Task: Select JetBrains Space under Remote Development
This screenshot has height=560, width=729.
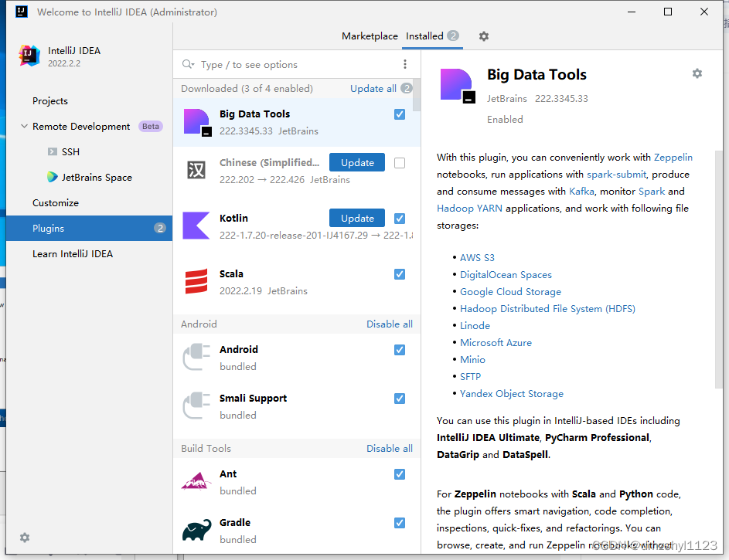Action: tap(89, 178)
